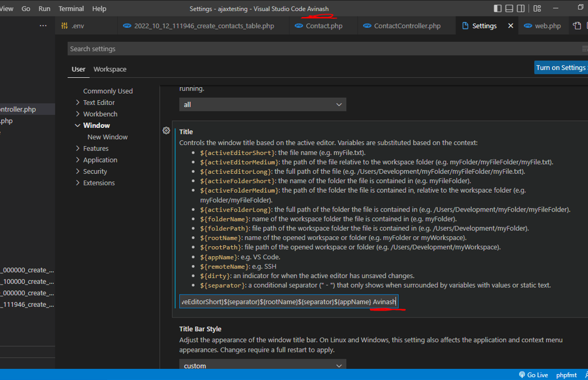Open the Run menu
The width and height of the screenshot is (588, 380).
pyautogui.click(x=44, y=9)
